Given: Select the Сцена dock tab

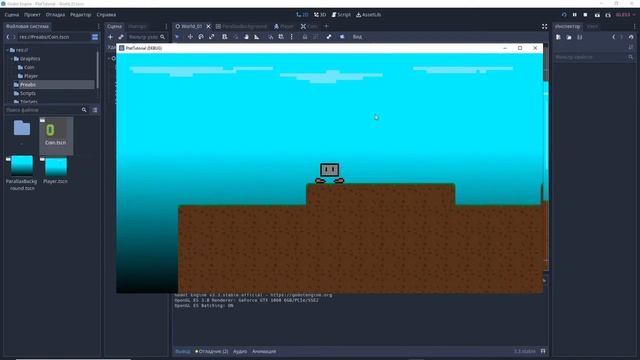Looking at the screenshot, I should click(114, 26).
